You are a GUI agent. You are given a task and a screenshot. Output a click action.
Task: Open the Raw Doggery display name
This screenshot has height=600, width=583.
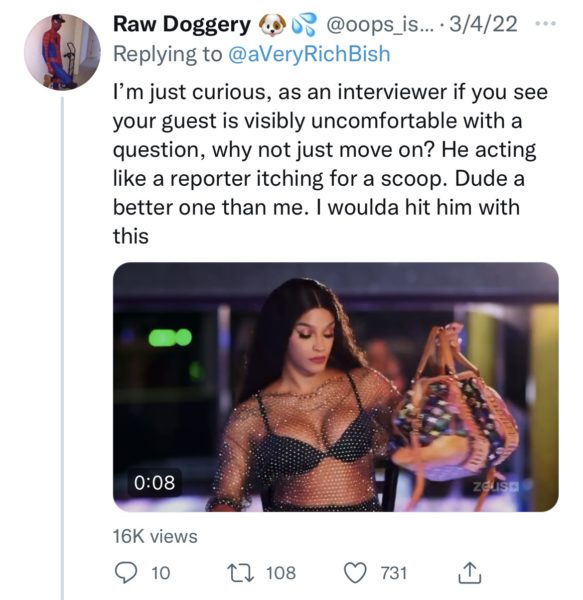[182, 25]
